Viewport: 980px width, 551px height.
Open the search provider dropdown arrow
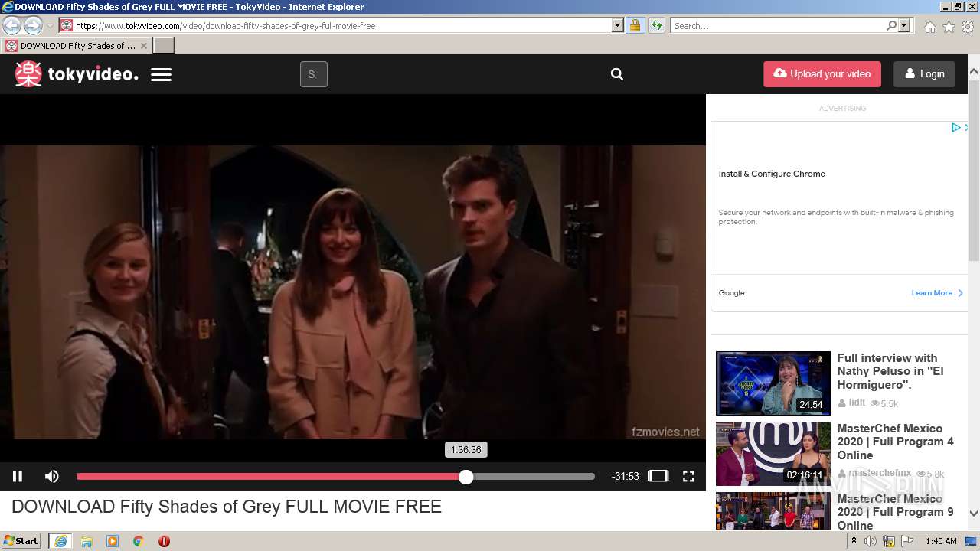point(905,25)
